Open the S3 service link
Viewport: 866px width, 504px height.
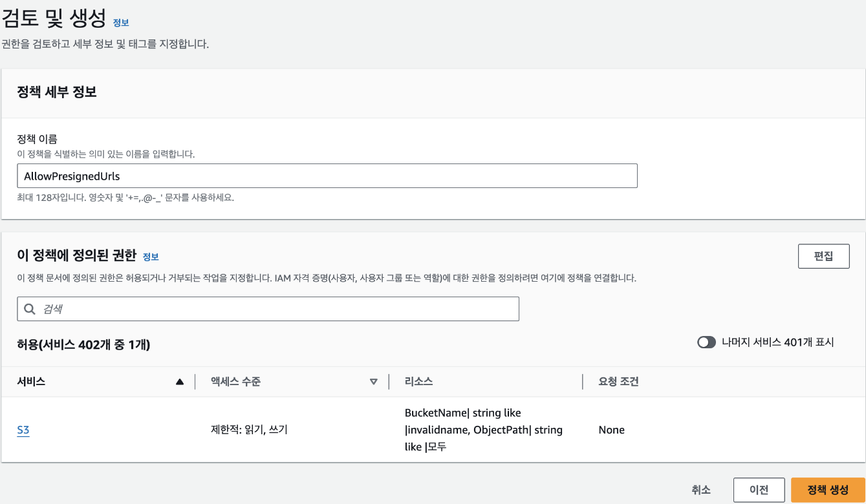(23, 430)
